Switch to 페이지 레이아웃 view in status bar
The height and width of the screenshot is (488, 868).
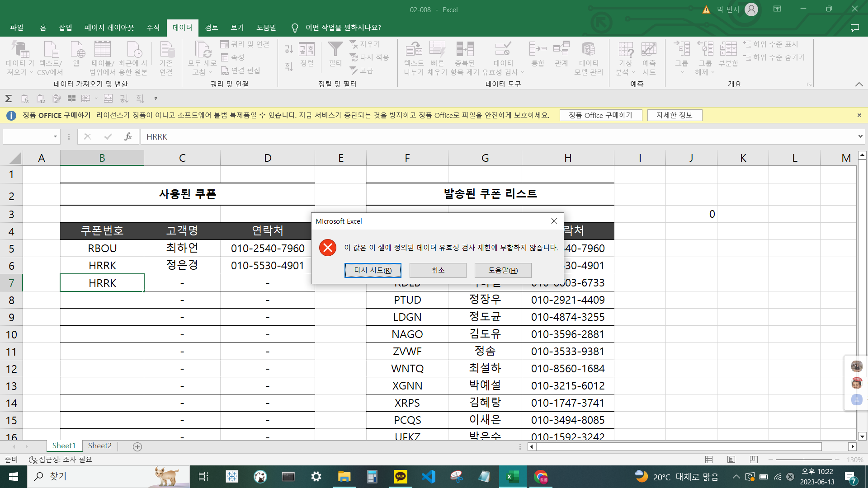731,460
